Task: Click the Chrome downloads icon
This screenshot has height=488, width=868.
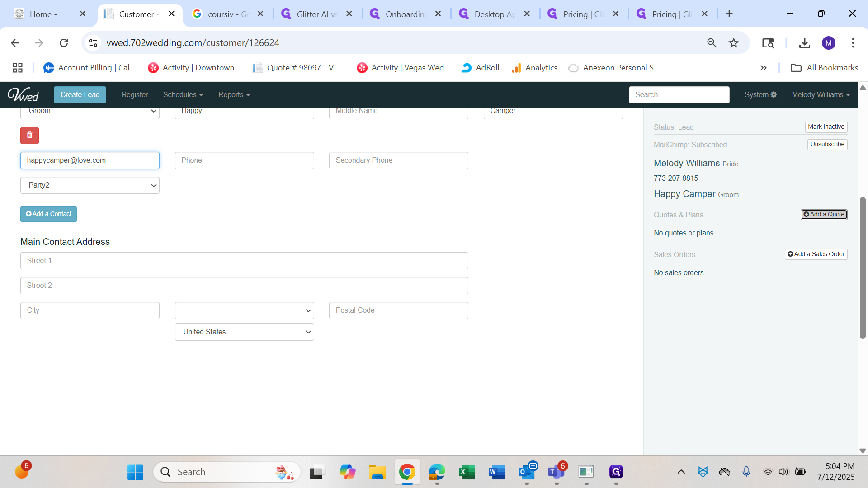Action: click(804, 43)
